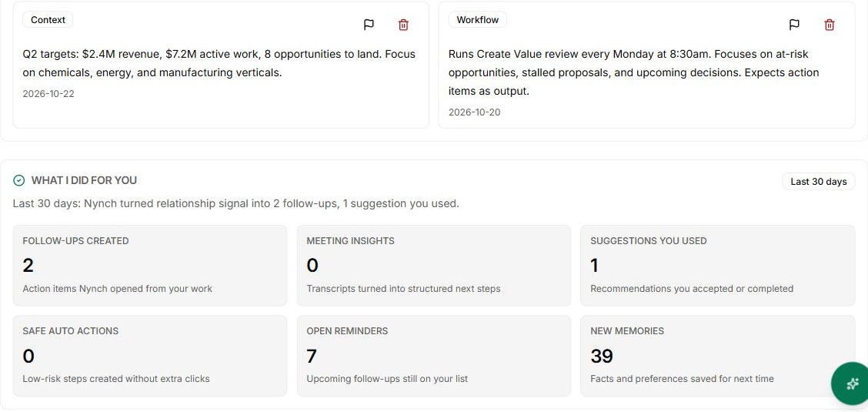The image size is (868, 412).
Task: Select the Workflow tag label
Action: click(x=477, y=20)
